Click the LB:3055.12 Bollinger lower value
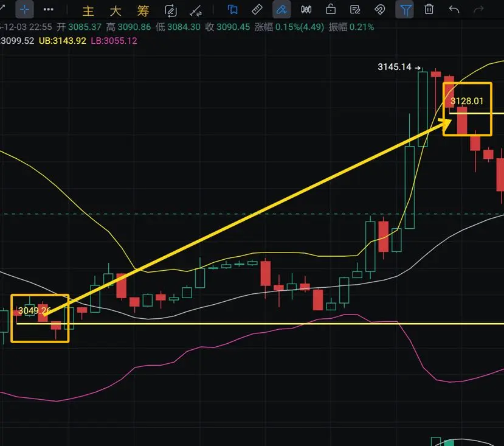 coord(114,41)
